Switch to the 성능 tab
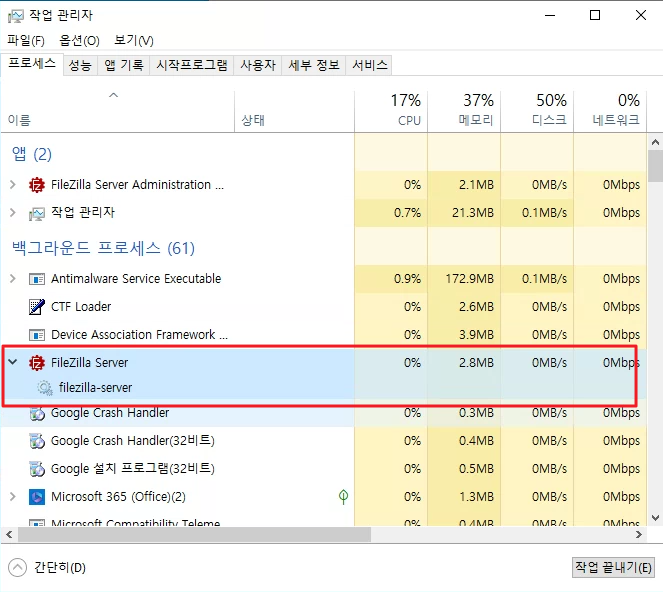 pyautogui.click(x=80, y=65)
